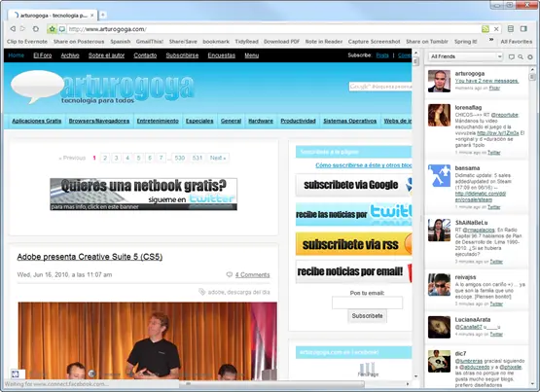Click the subscribete via Google button
This screenshot has height=392, width=540.
pos(354,185)
